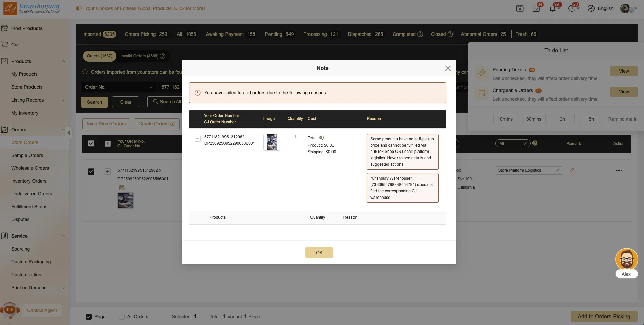Screen dimensions: 644x325
Task: Click the notification bell icon
Action: pyautogui.click(x=552, y=8)
